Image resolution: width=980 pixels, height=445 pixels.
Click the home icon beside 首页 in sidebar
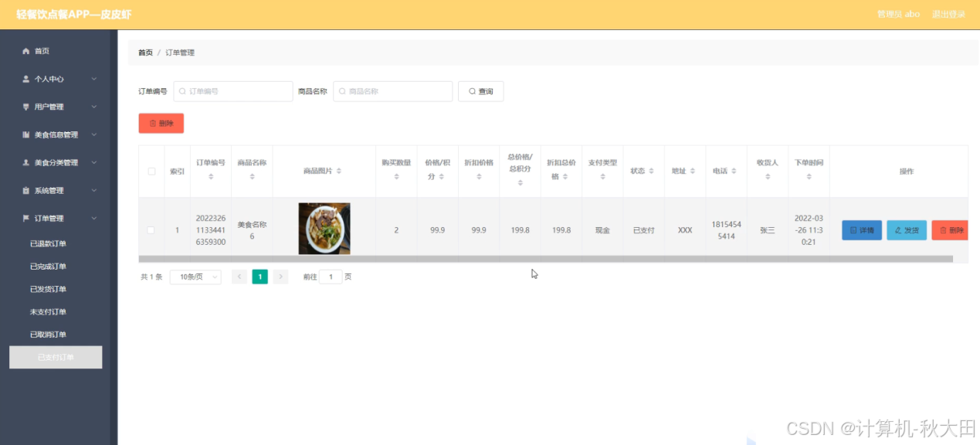(26, 51)
